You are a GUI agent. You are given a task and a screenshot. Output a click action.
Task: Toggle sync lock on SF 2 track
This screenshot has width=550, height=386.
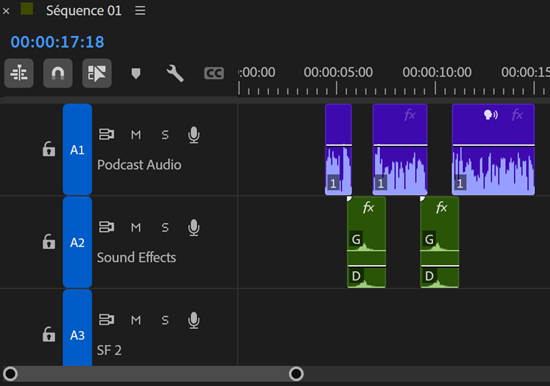(106, 320)
